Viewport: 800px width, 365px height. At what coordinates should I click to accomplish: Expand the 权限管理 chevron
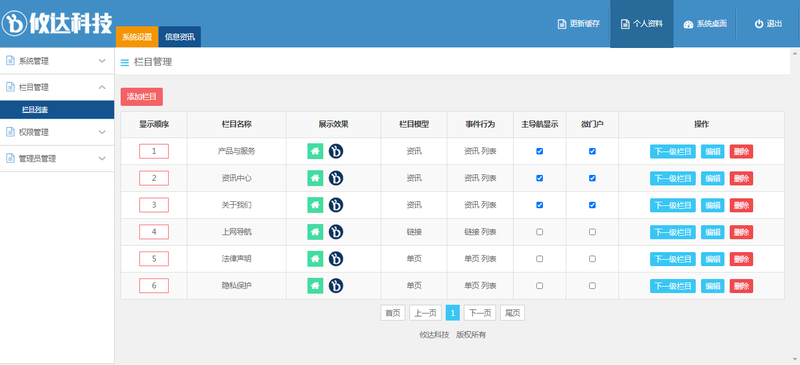click(102, 132)
